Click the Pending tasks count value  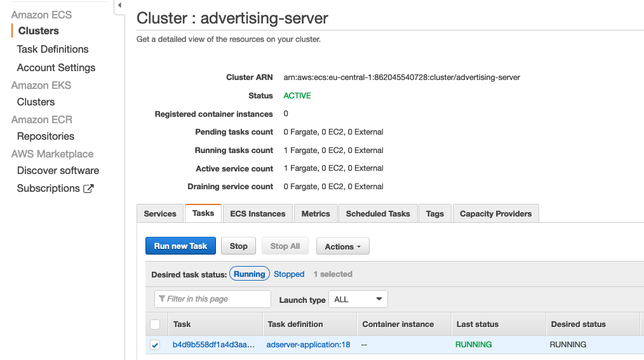pos(333,132)
